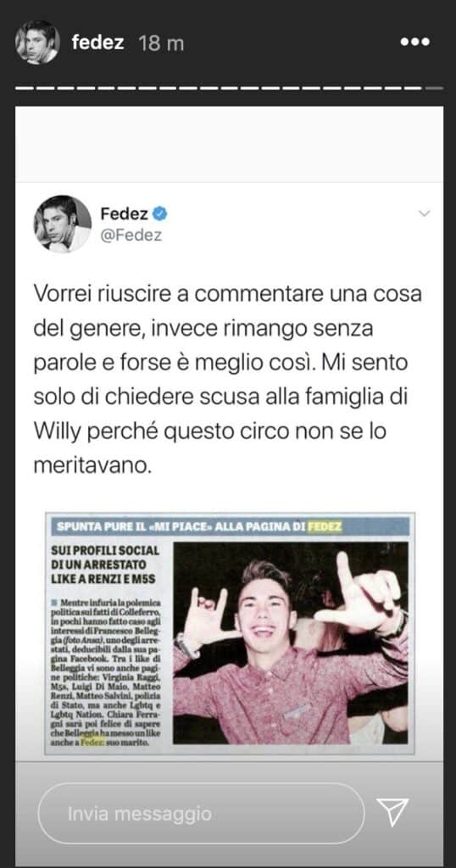Click the 18 m story timestamp
The width and height of the screenshot is (456, 868).
(x=162, y=42)
